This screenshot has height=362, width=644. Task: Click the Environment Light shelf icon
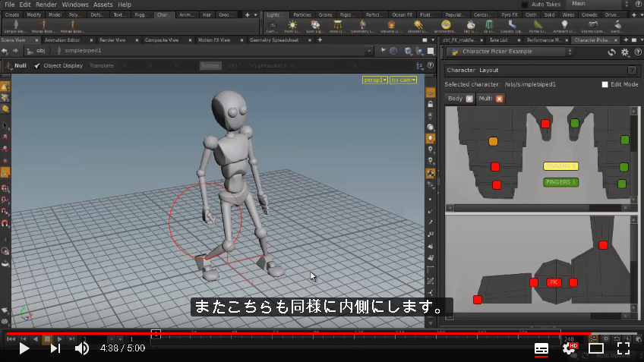coord(446,25)
